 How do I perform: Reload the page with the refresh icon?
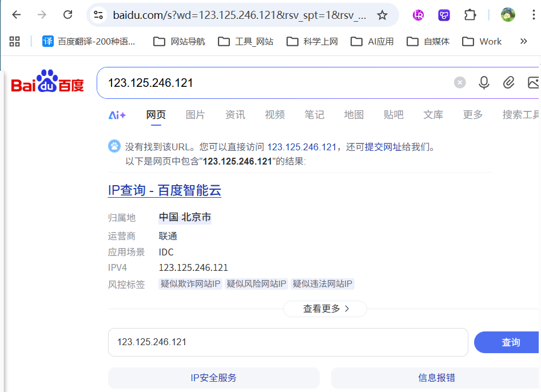(x=67, y=15)
